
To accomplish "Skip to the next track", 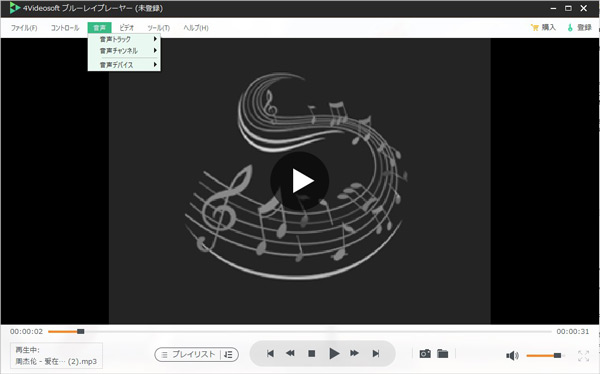I will [x=376, y=353].
